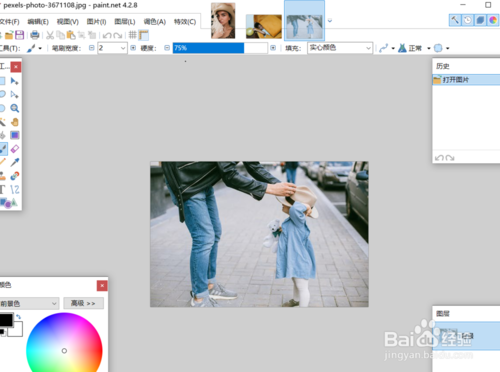The width and height of the screenshot is (500, 372).
Task: Click the Redo arrow in top toolbar
Action: coord(118,35)
